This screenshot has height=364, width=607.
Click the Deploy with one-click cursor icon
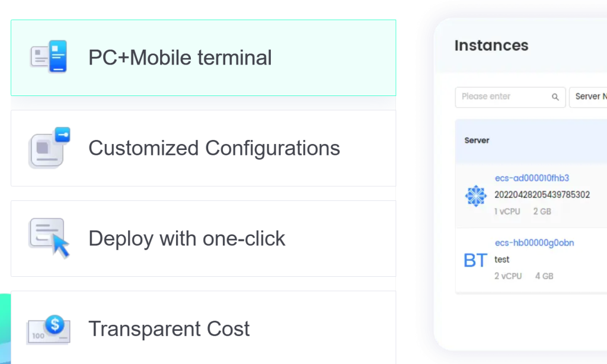49,238
